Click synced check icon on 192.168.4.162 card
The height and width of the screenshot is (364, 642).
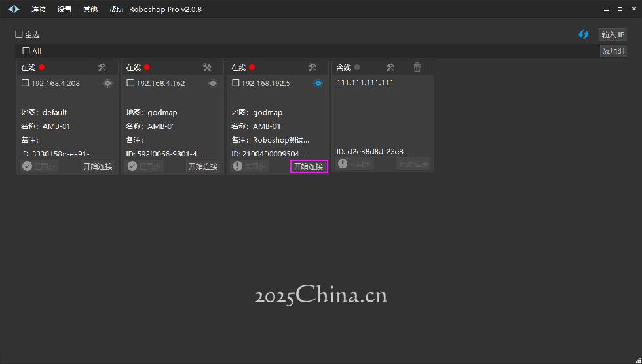(x=132, y=166)
